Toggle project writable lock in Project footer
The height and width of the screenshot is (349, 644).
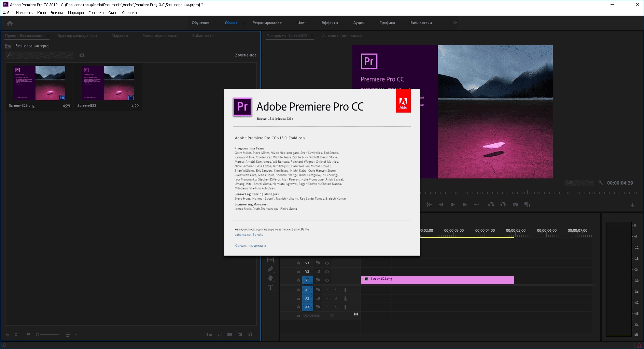click(x=8, y=335)
